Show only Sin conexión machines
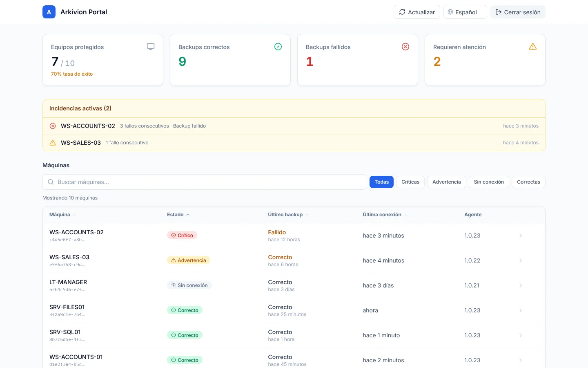The image size is (588, 368). (x=489, y=182)
